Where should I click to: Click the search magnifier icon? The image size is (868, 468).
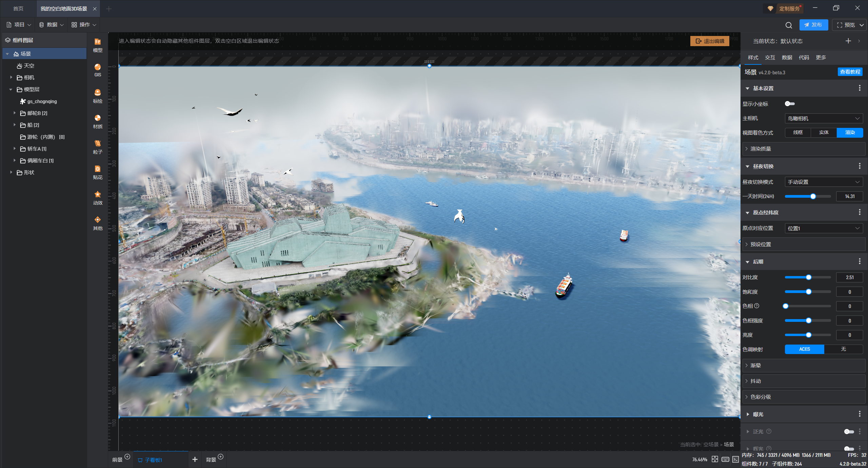click(x=789, y=25)
